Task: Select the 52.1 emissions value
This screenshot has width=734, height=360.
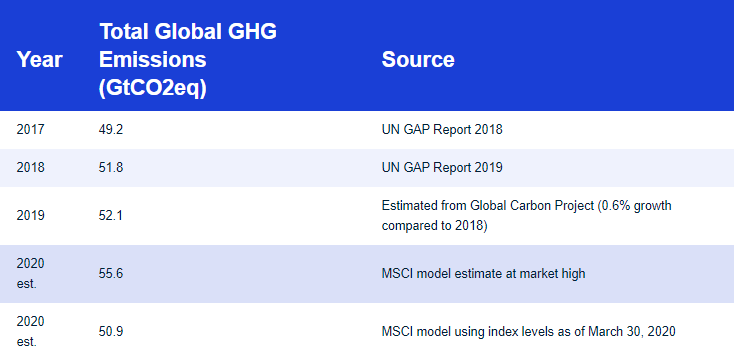Action: click(111, 216)
